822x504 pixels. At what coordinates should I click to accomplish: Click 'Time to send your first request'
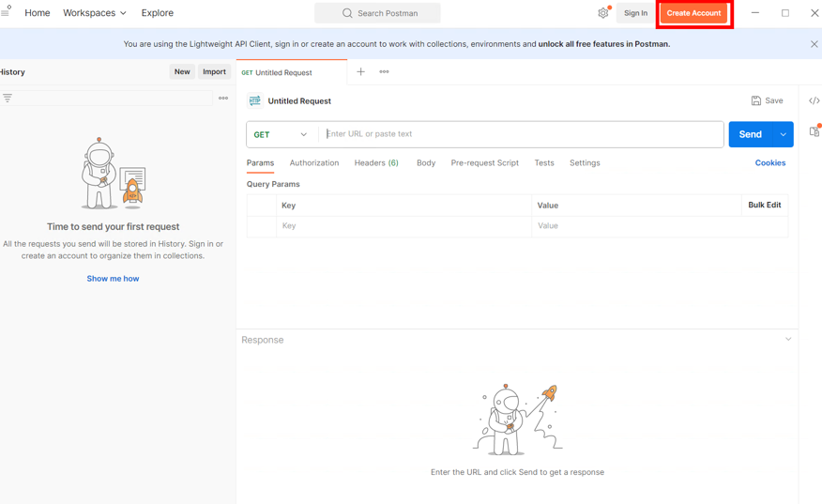pos(113,226)
